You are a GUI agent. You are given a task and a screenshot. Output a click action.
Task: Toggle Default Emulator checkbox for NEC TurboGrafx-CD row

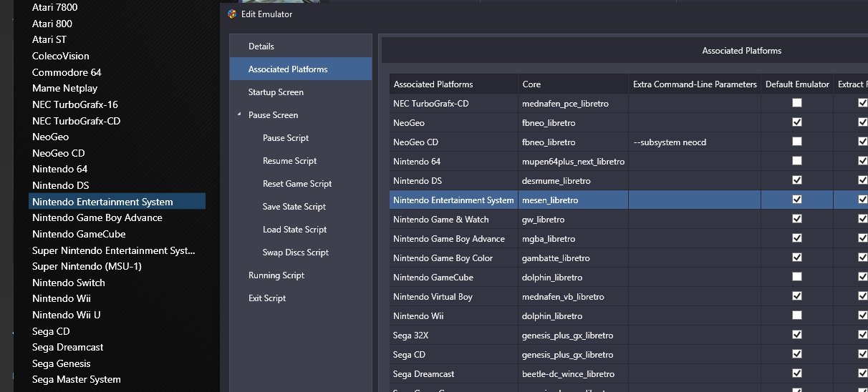797,103
